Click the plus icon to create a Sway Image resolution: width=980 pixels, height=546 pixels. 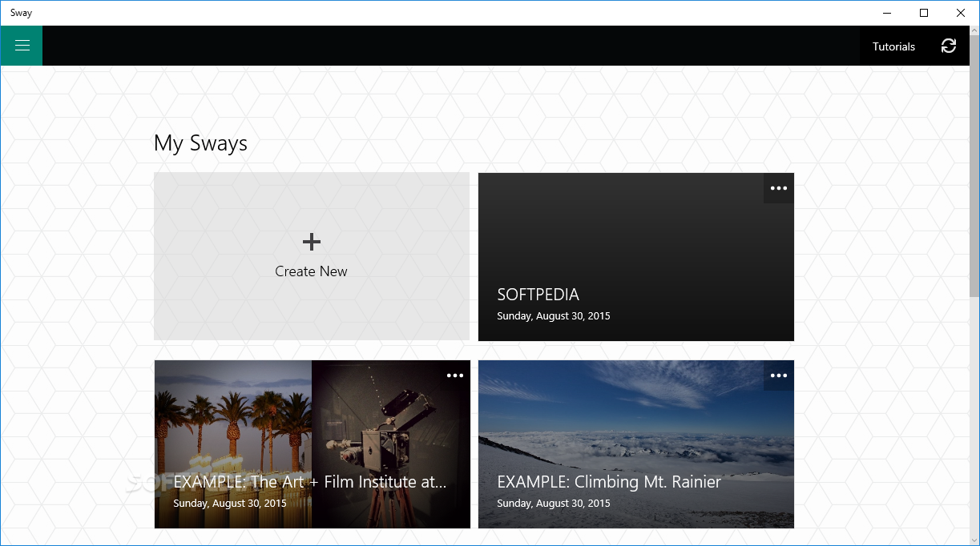pos(312,242)
